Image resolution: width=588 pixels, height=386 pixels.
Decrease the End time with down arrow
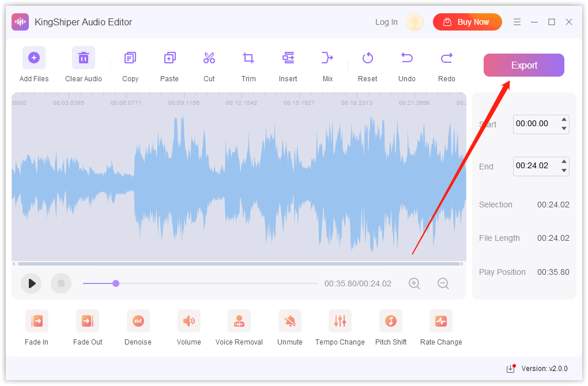564,171
